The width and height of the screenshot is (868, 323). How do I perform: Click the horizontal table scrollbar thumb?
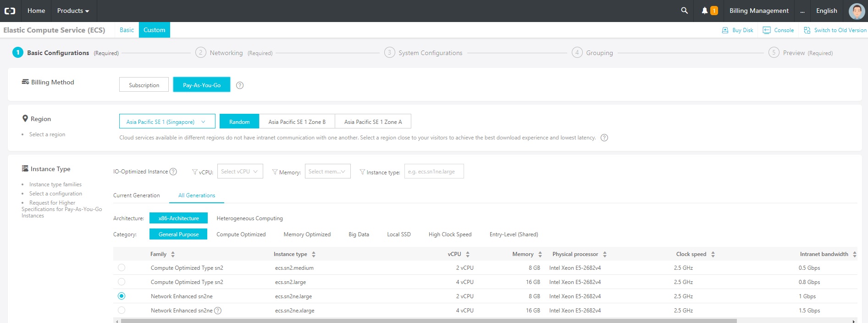(x=429, y=321)
